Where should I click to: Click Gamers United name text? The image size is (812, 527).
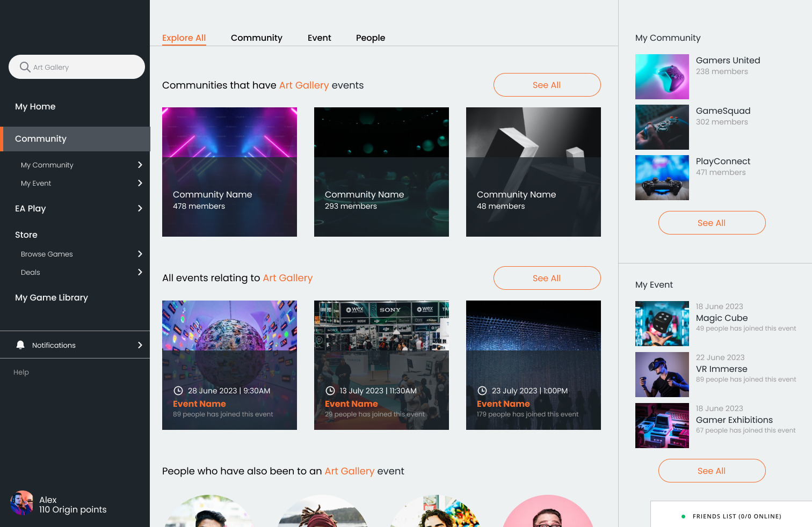[728, 60]
